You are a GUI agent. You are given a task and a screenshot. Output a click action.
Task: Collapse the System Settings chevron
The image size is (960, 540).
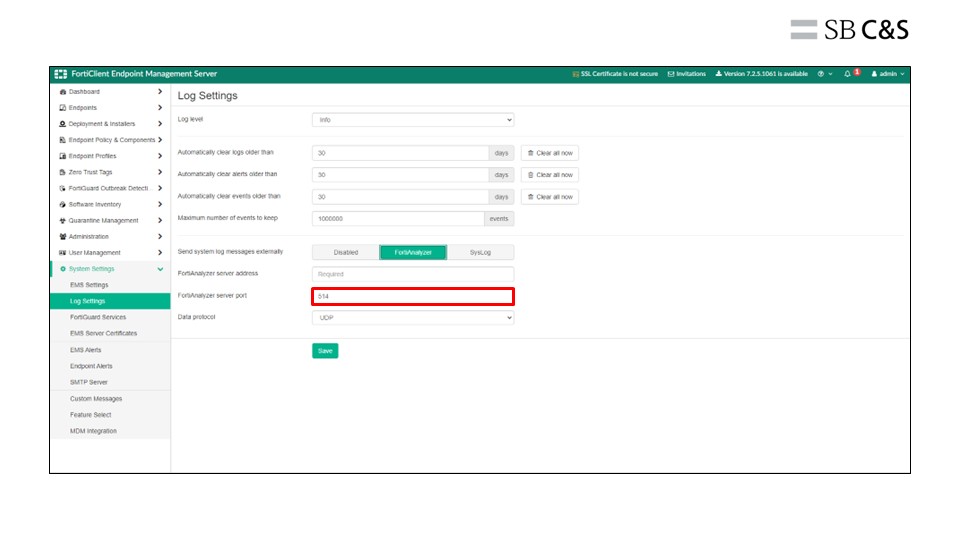(x=160, y=269)
